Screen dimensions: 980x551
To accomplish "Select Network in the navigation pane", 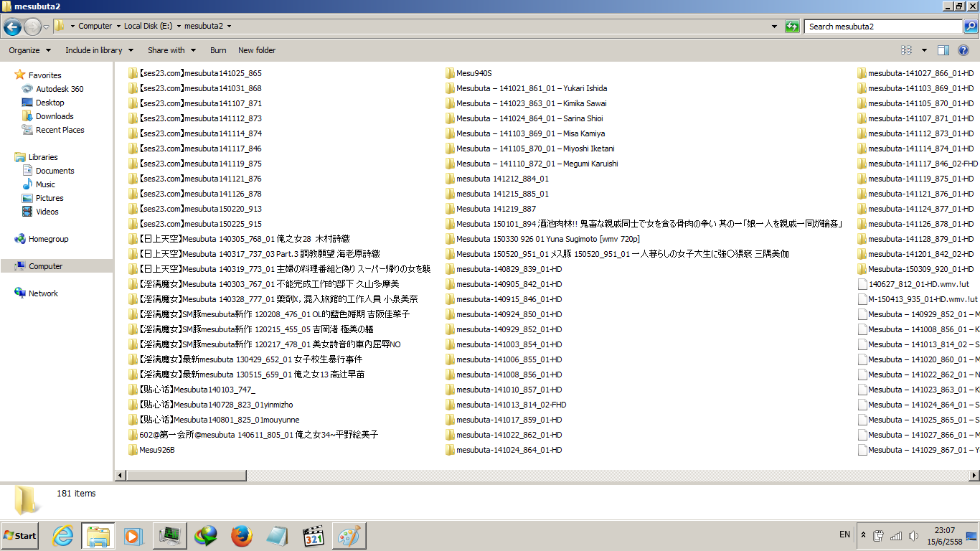I will coord(43,293).
